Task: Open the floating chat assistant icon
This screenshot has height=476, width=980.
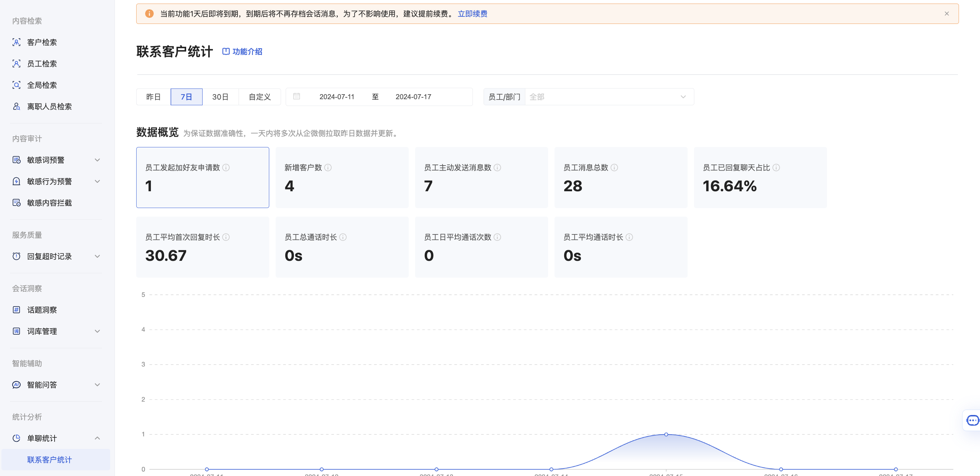Action: tap(973, 420)
